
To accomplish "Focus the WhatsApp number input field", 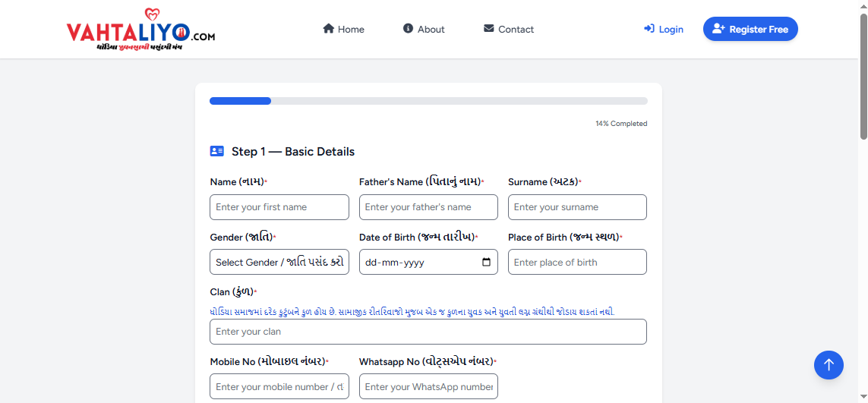I will pos(428,386).
